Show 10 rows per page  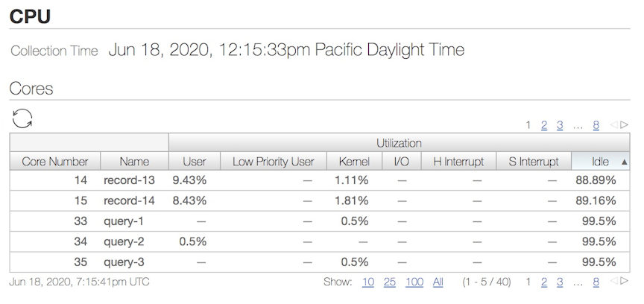[x=368, y=282]
